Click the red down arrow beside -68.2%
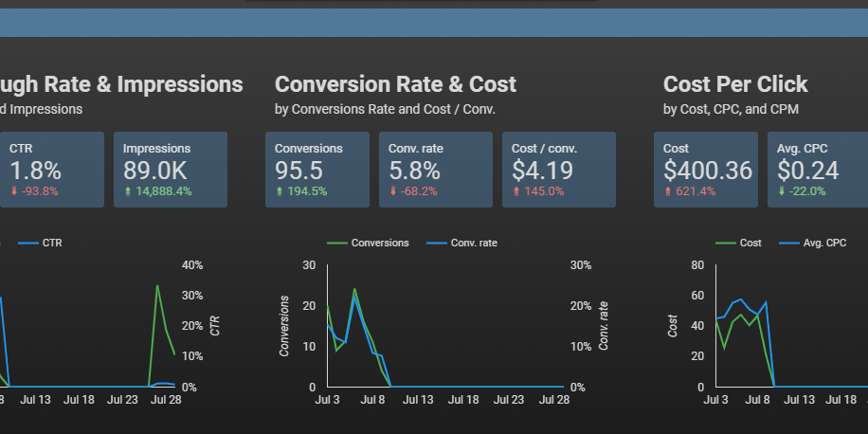The height and width of the screenshot is (434, 868). [x=393, y=190]
